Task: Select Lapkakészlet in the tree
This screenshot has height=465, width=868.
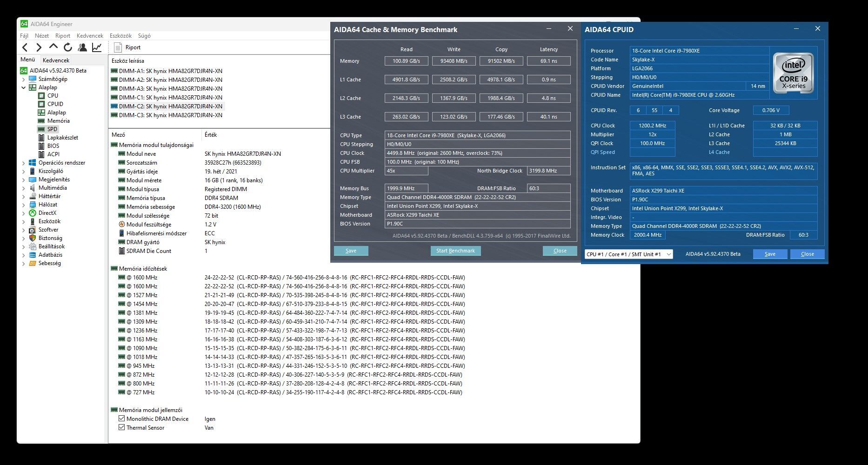Action: [x=62, y=138]
